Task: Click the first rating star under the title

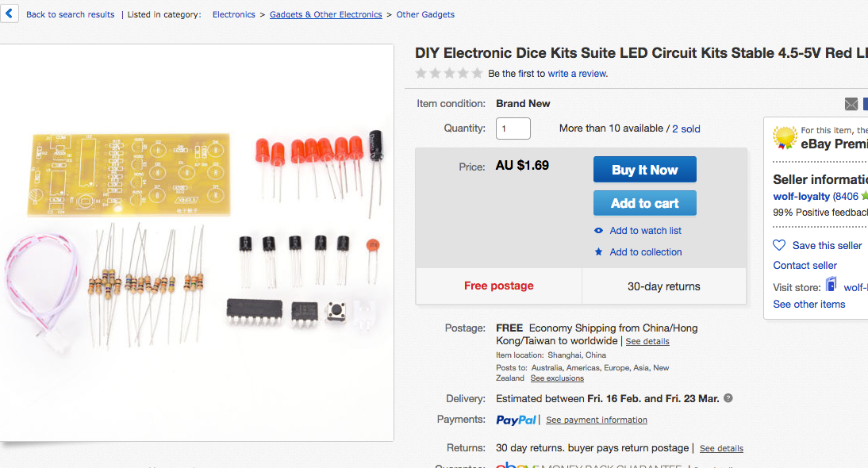Action: [421, 72]
